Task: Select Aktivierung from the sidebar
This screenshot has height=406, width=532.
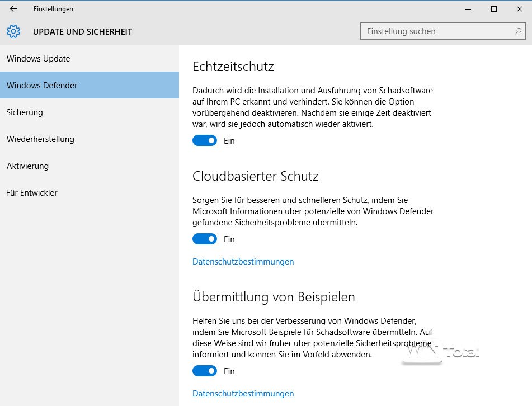Action: [27, 166]
